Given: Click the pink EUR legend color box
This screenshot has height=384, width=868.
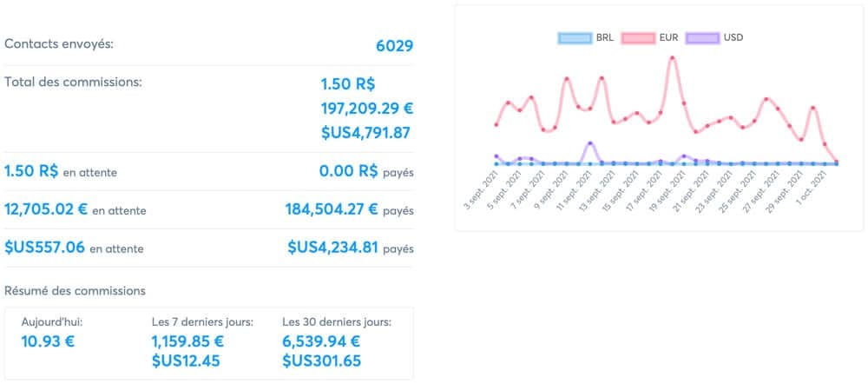Looking at the screenshot, I should point(638,38).
